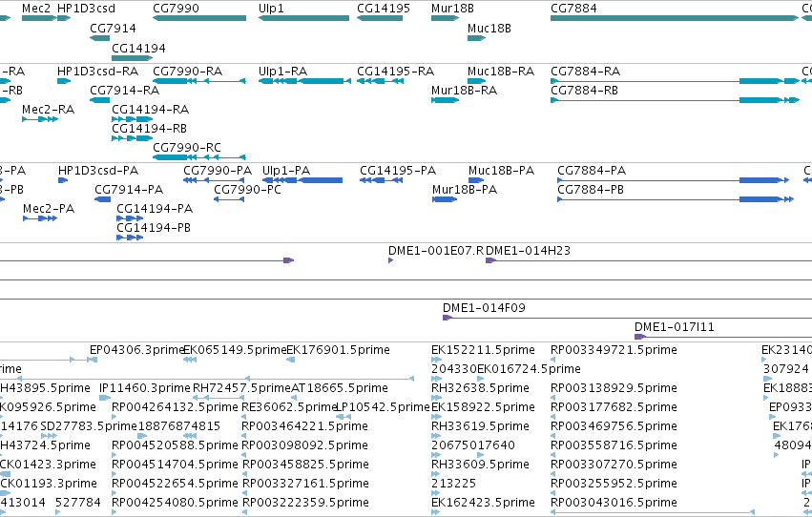Select the CG7884-RB transcript label
This screenshot has height=517, width=812.
coord(584,90)
